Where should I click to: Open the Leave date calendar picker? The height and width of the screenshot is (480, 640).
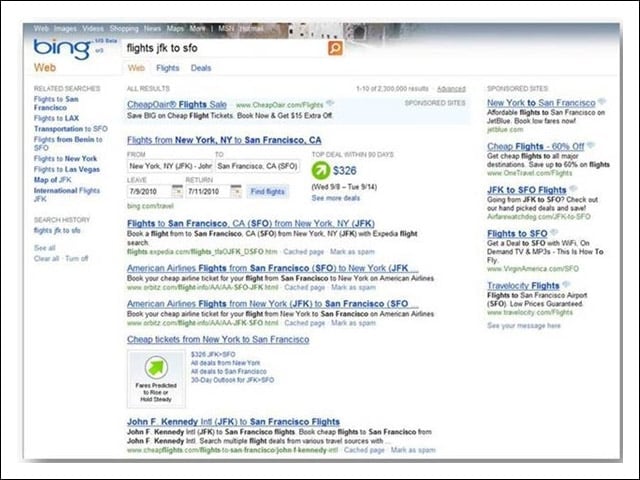[x=177, y=191]
